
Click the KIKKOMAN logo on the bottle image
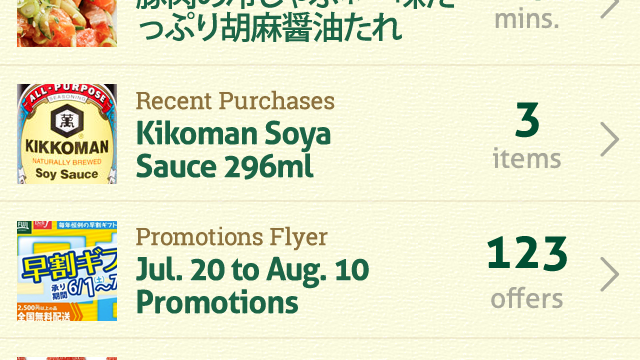pyautogui.click(x=67, y=147)
